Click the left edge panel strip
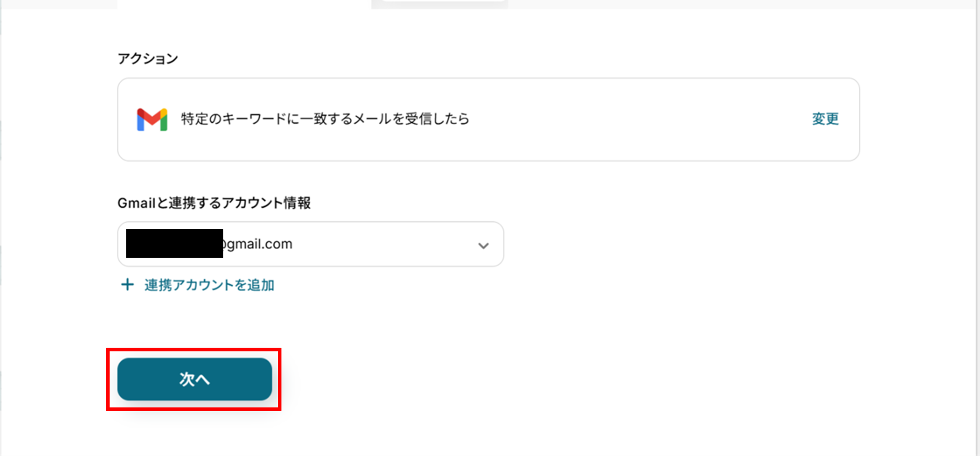 [1, 228]
